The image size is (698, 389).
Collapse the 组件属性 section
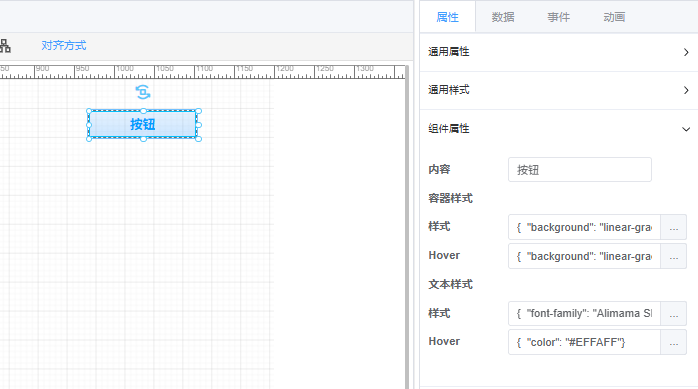(559, 129)
